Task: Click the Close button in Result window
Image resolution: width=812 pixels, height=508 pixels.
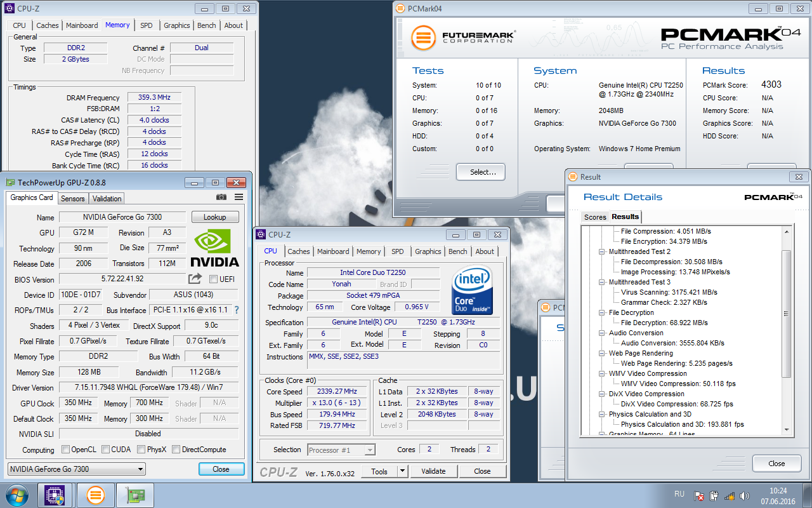Action: (x=776, y=464)
